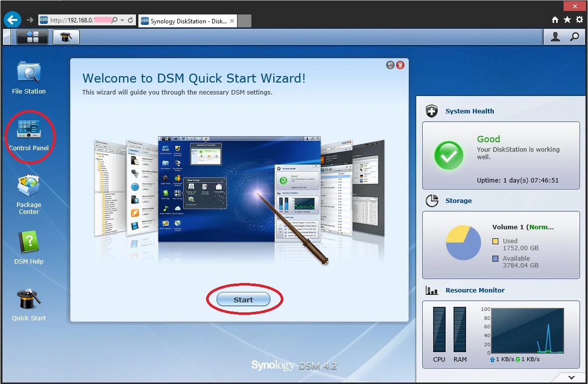
Task: Open the Resource Monitor widget title link
Action: click(x=475, y=290)
